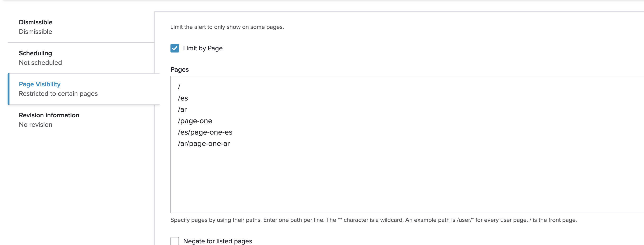
Task: Click the /ar path line
Action: click(182, 109)
